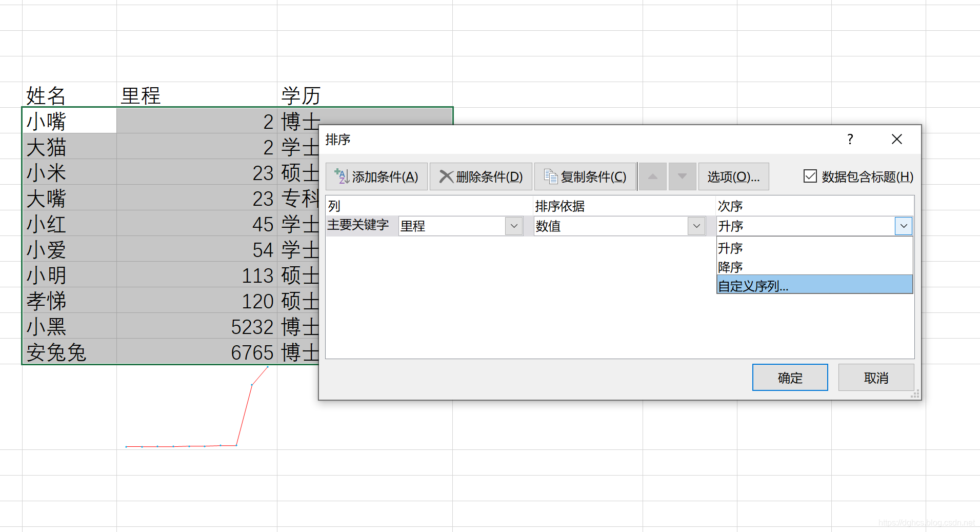Move the sort condition down with the down arrow
Screen dimensions: 980x532
(683, 176)
